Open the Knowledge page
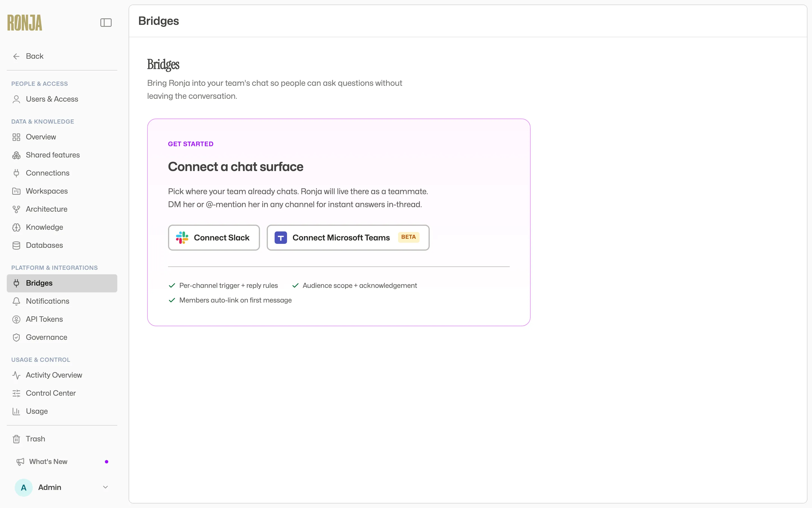 (x=62, y=227)
